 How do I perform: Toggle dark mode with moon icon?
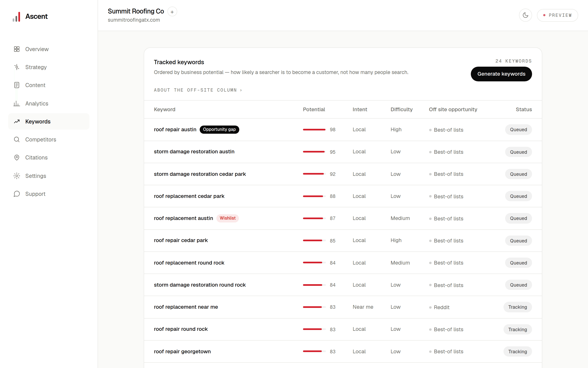point(525,15)
